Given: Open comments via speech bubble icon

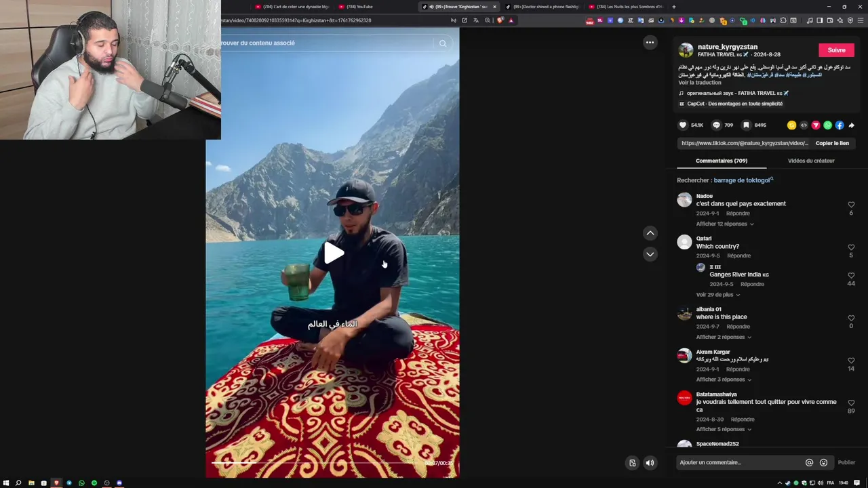Looking at the screenshot, I should coord(716,125).
